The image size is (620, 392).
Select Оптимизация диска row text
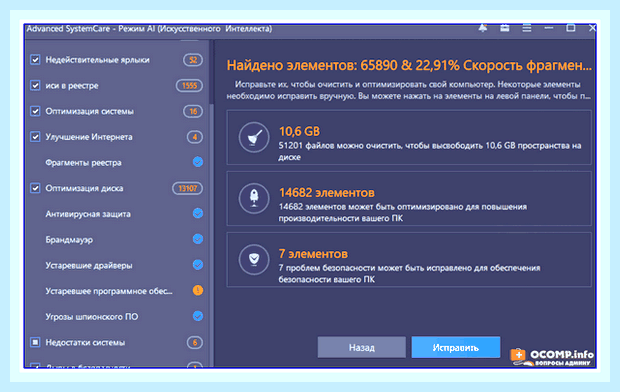pyautogui.click(x=84, y=188)
